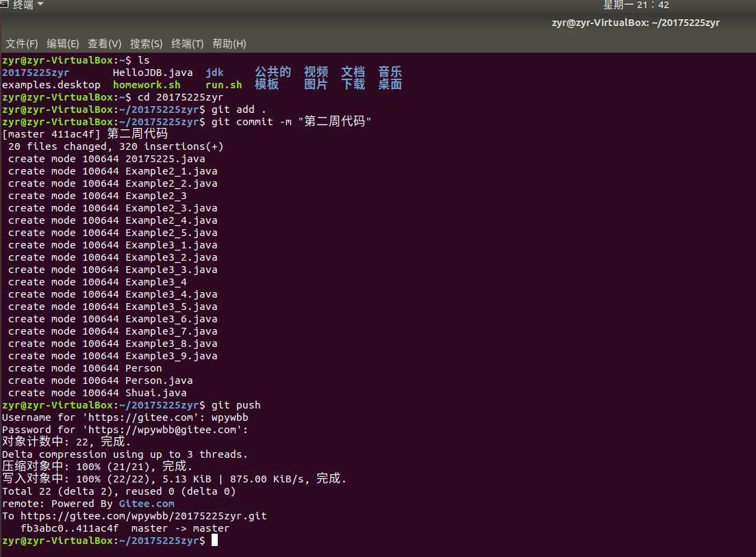This screenshot has height=557, width=756.
Task: Click the 20175225.java create mode line
Action: click(107, 159)
